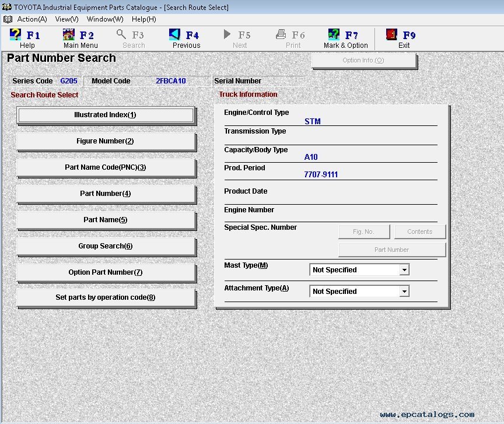Search by Part Name Code(PNC)(3)
504x424 pixels.
tap(106, 167)
